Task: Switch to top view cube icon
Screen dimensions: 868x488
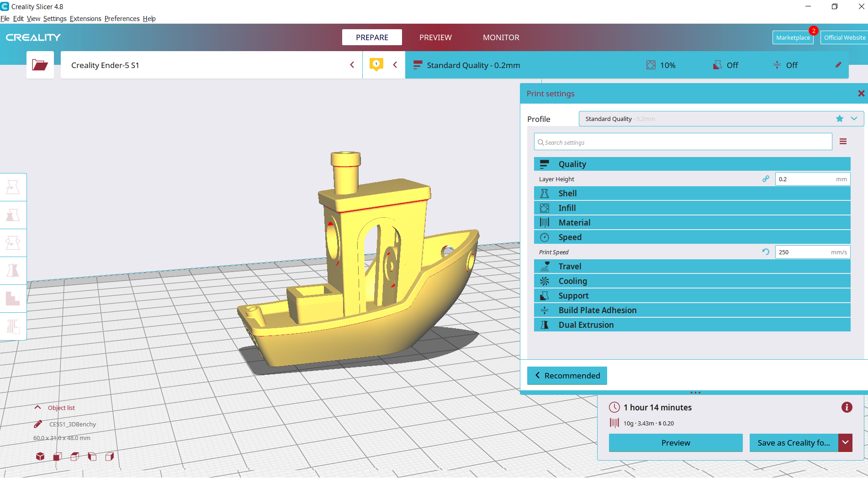Action: pyautogui.click(x=75, y=457)
